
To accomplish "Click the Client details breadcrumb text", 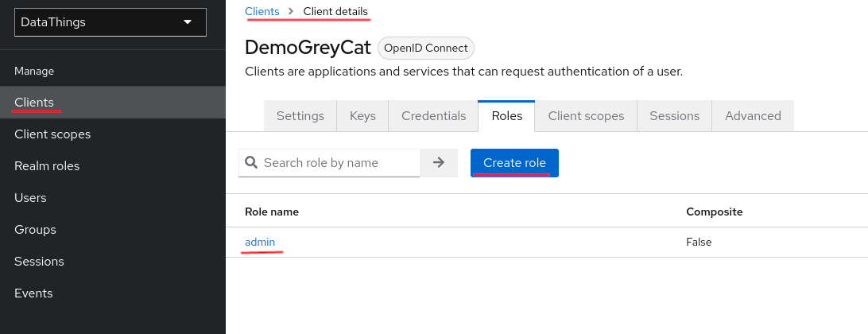I will click(335, 11).
